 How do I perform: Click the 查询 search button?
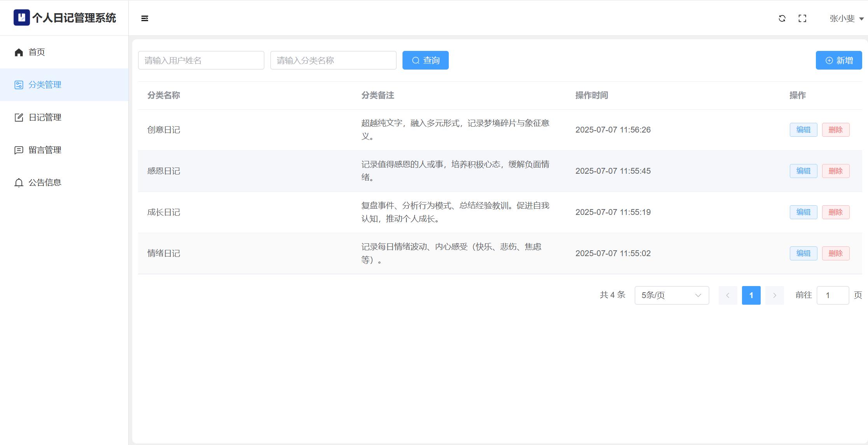tap(425, 60)
